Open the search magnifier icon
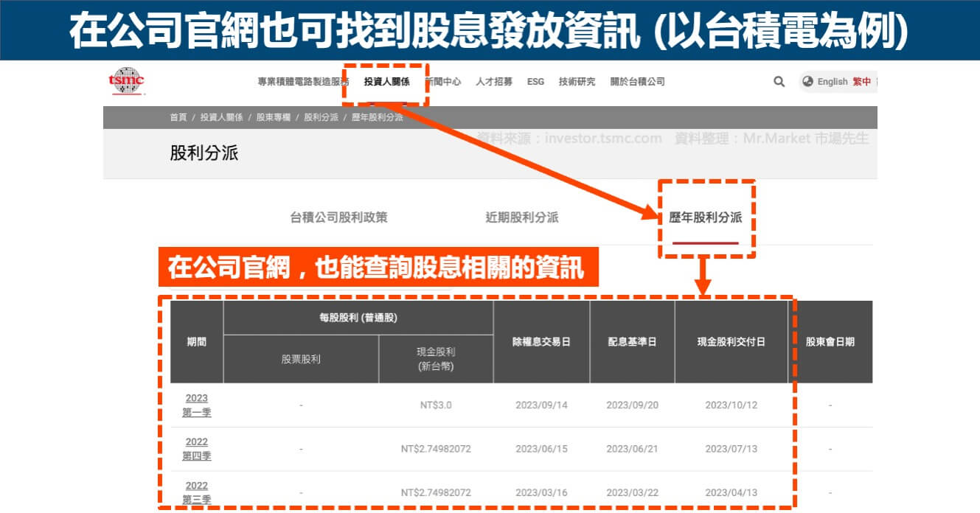Screen dimensions: 980x513 coord(779,82)
